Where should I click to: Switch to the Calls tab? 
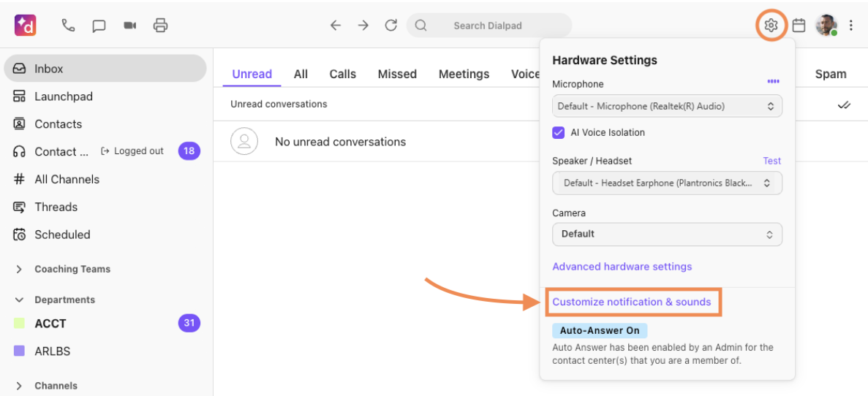343,74
